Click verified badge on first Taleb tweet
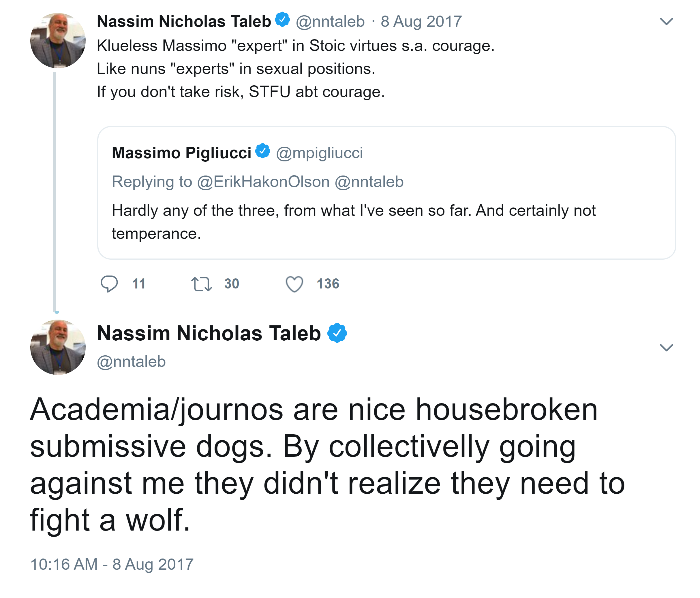This screenshot has width=700, height=598. click(x=282, y=20)
